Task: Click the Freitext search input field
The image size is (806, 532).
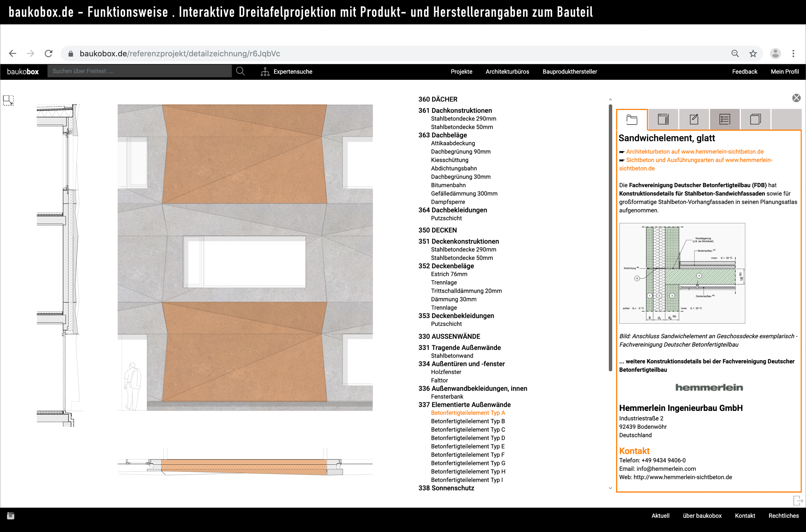Action: coord(139,71)
